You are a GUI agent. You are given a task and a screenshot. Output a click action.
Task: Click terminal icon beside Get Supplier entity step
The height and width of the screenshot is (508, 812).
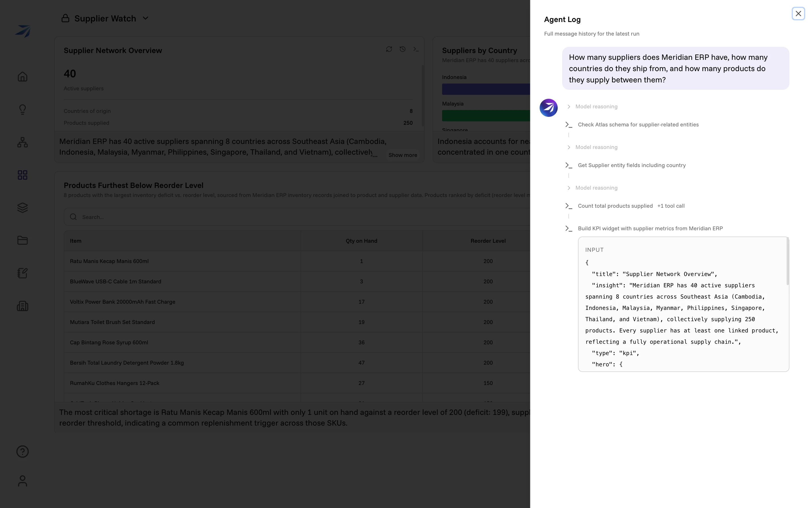568,165
